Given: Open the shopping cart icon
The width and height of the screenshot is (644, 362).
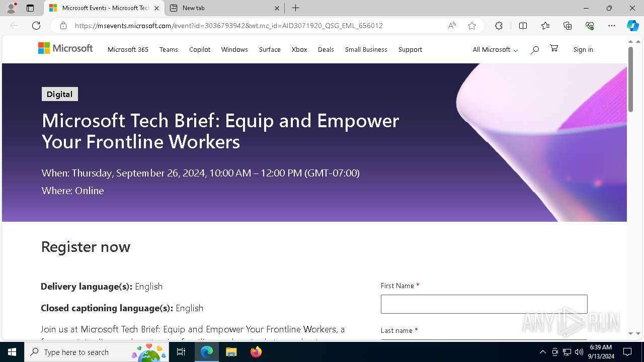Looking at the screenshot, I should pos(554,48).
